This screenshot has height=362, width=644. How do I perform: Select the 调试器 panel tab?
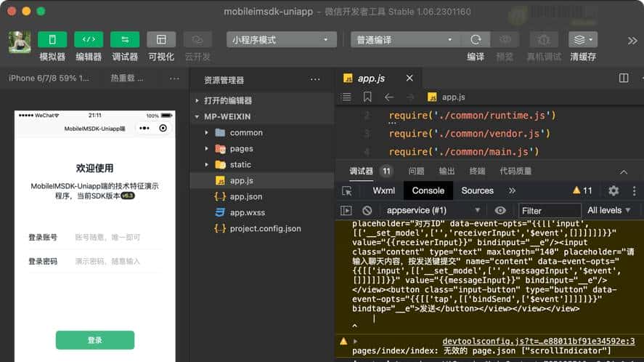point(361,171)
